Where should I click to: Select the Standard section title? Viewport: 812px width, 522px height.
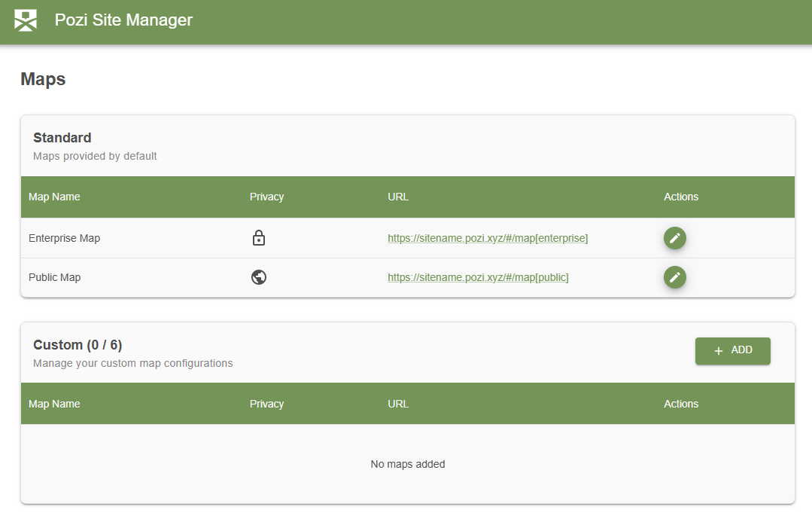[62, 138]
